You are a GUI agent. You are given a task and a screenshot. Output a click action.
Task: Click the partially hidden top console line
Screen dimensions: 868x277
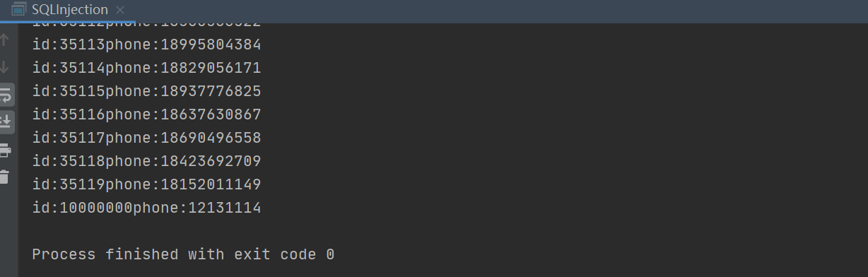(147, 25)
